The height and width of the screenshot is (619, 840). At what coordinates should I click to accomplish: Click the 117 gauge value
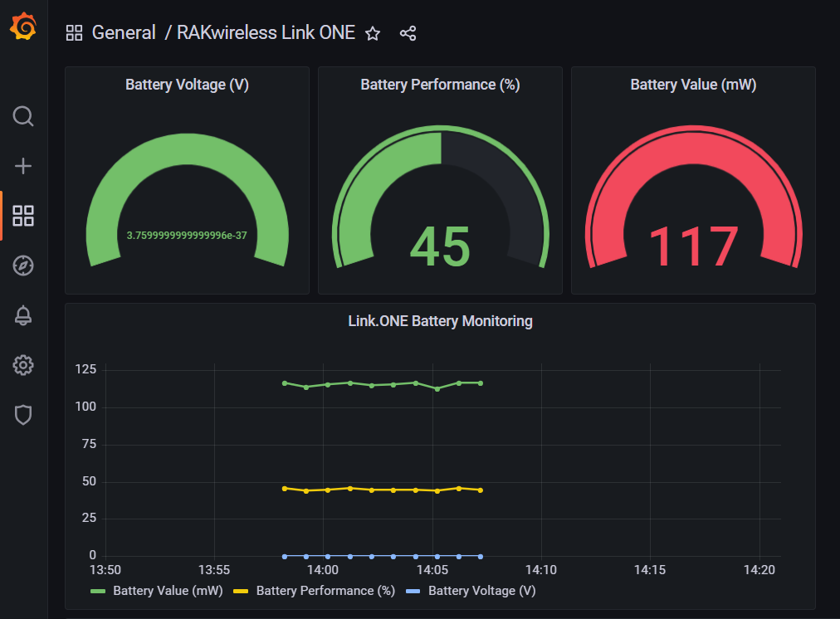coord(693,246)
